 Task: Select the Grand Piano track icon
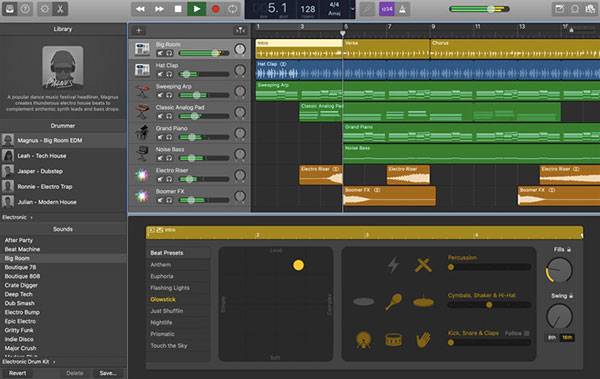click(142, 133)
